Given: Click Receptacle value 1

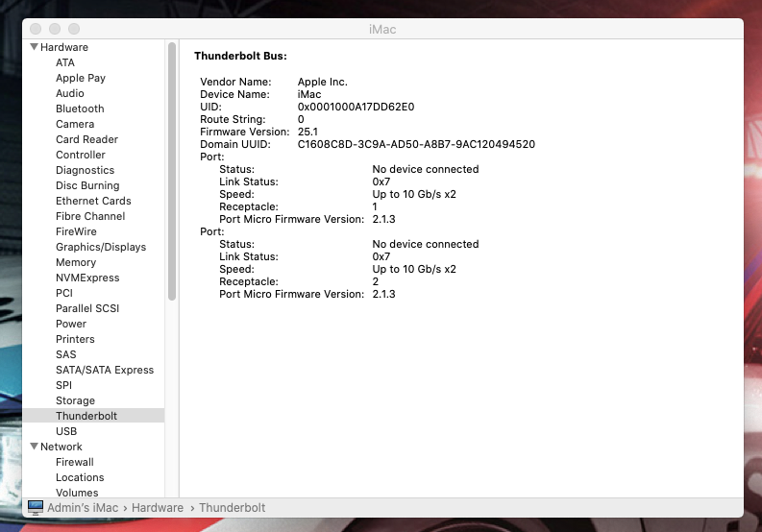Looking at the screenshot, I should point(375,206).
